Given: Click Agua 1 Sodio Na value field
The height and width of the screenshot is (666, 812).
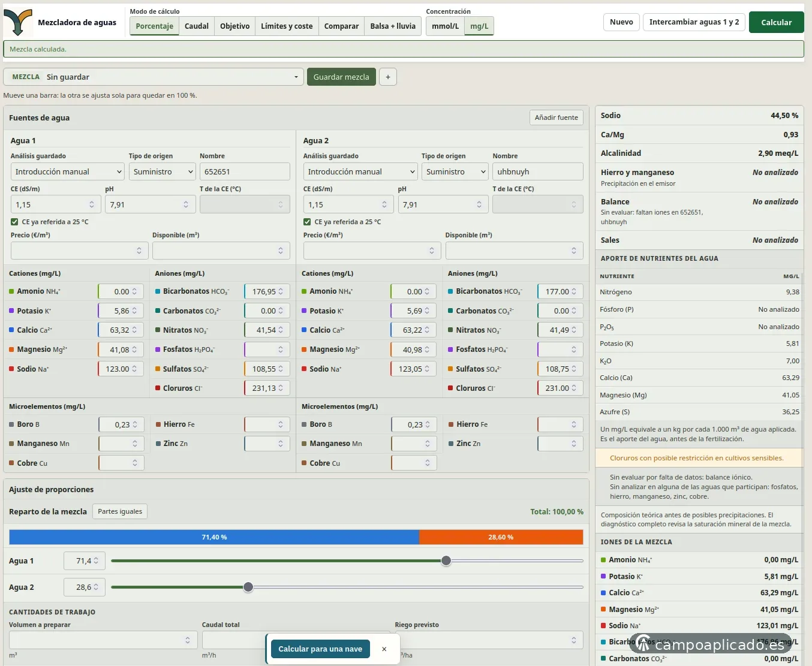Looking at the screenshot, I should [121, 369].
